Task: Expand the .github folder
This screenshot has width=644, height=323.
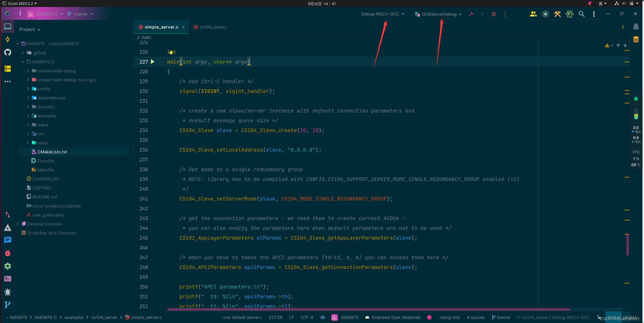Action: coord(23,53)
